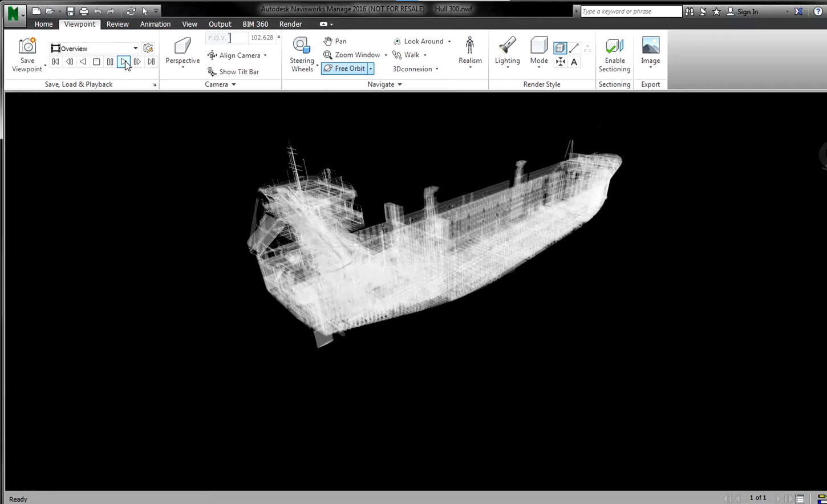Expand the Look Around dropdown arrow
Screen dimensions: 827x504
click(450, 41)
